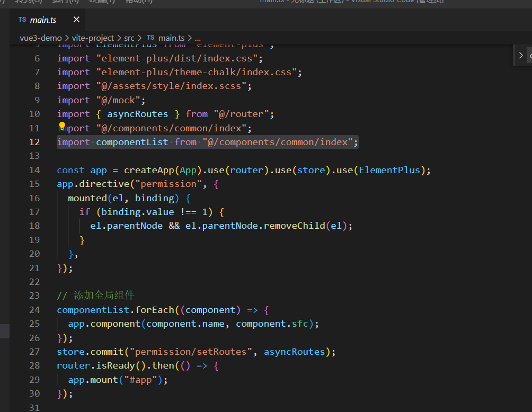Select line number 24 in the gutter

tap(34, 310)
